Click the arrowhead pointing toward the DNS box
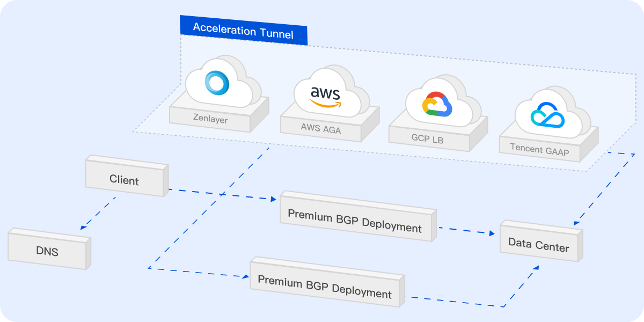Viewport: 644px width, 322px height. [x=84, y=227]
